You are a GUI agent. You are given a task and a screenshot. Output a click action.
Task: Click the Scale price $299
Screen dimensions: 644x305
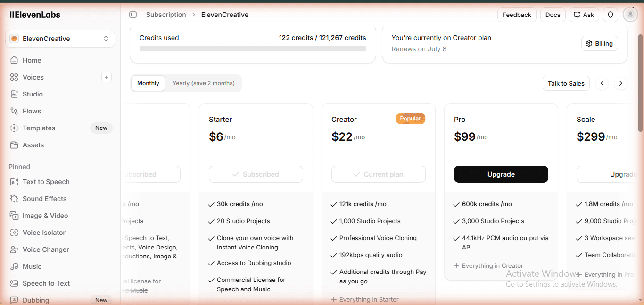click(x=591, y=136)
